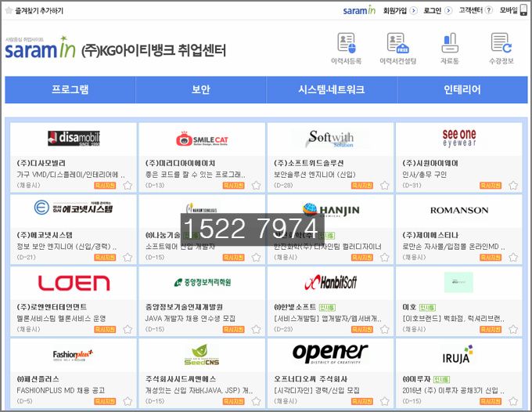Screen dimensions: 532x412
Task: Click 즐겨찾기 추가하기 link
Action: (x=39, y=10)
